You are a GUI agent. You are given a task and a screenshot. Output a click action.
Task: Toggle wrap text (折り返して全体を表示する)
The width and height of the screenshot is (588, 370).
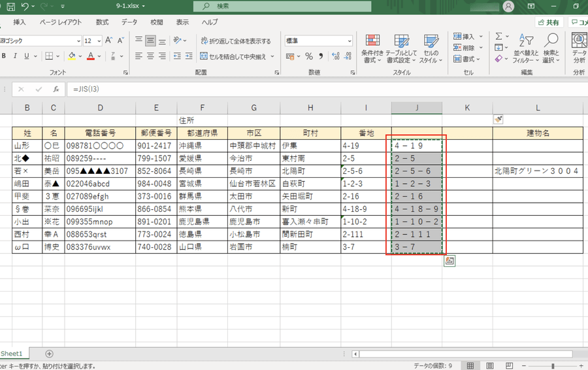click(235, 41)
